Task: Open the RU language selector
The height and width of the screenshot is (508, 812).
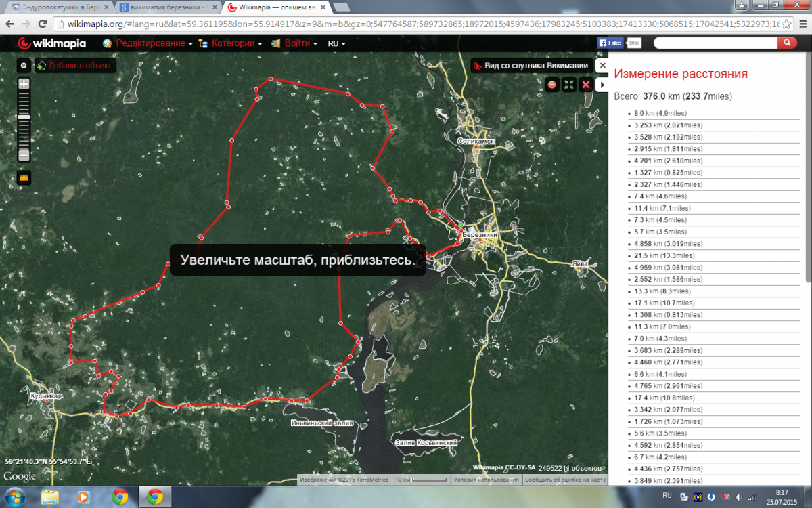Action: [x=336, y=43]
